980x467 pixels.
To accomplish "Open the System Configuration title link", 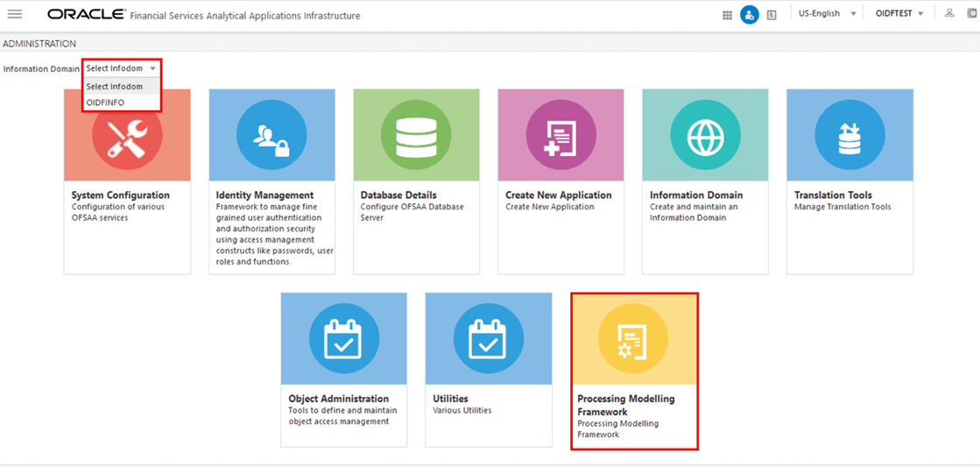I will [121, 195].
